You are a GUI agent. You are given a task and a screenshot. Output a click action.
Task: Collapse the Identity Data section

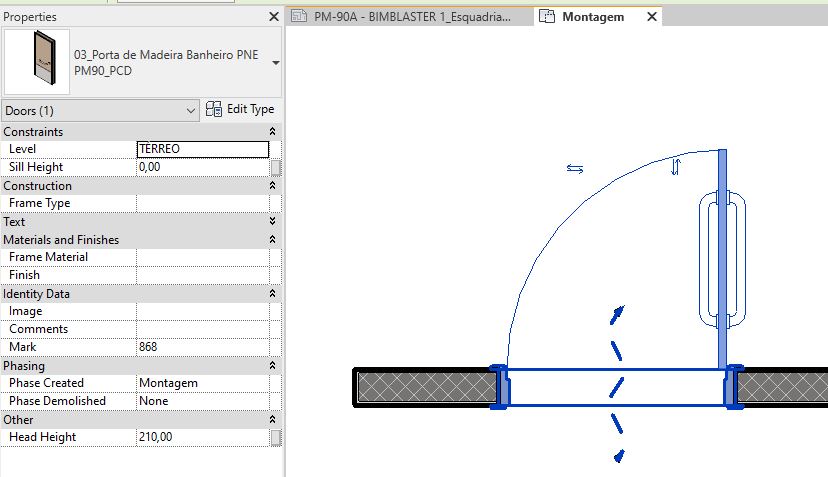point(272,293)
